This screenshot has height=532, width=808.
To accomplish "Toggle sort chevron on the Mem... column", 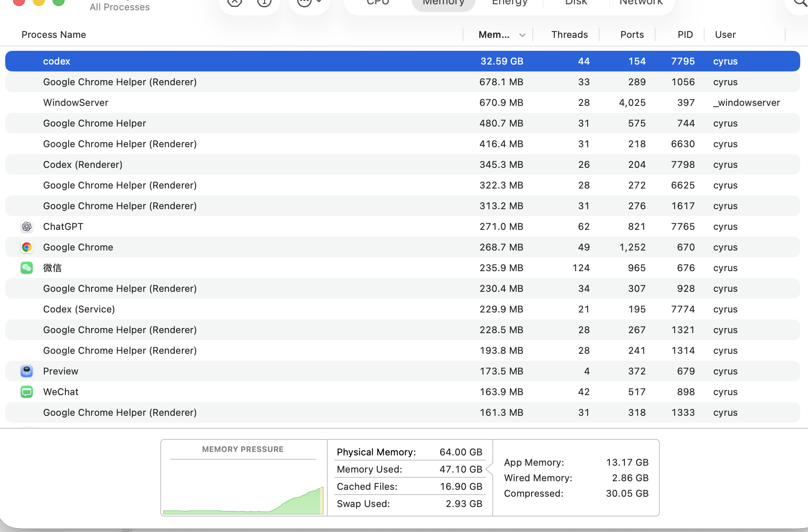I will 522,35.
